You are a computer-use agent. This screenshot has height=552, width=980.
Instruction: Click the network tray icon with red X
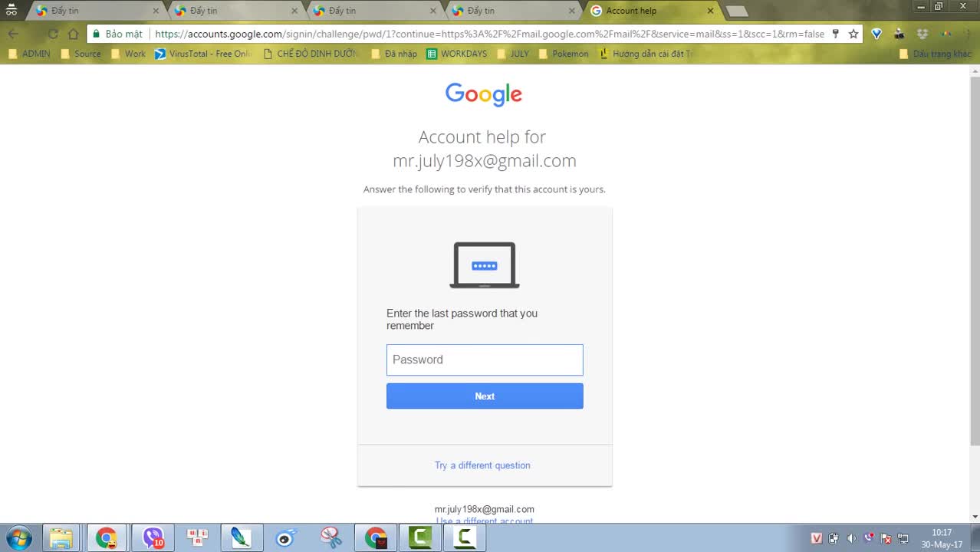(886, 538)
